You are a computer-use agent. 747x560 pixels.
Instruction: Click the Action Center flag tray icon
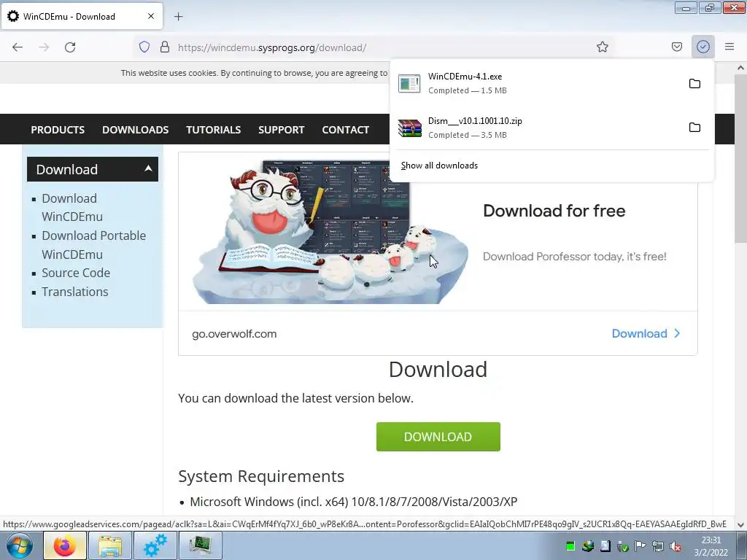[x=640, y=546]
